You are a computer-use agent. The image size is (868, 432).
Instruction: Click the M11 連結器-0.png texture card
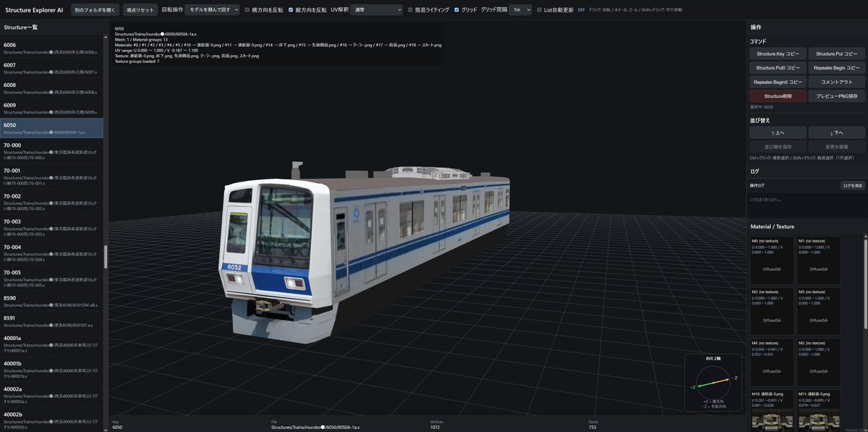point(819,410)
